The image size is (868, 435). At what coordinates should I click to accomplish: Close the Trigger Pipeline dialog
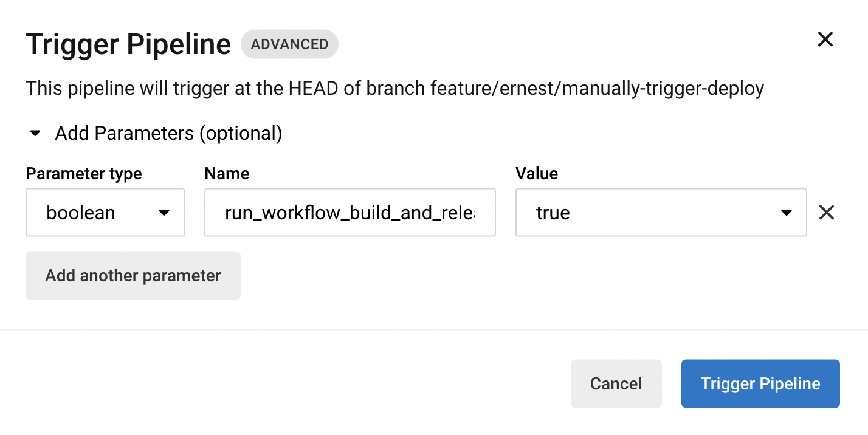coord(825,39)
